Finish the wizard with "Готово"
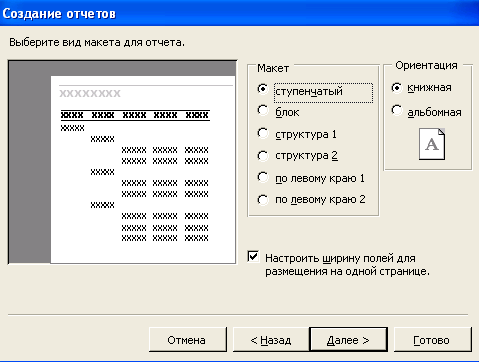This screenshot has width=479, height=362. pyautogui.click(x=433, y=340)
